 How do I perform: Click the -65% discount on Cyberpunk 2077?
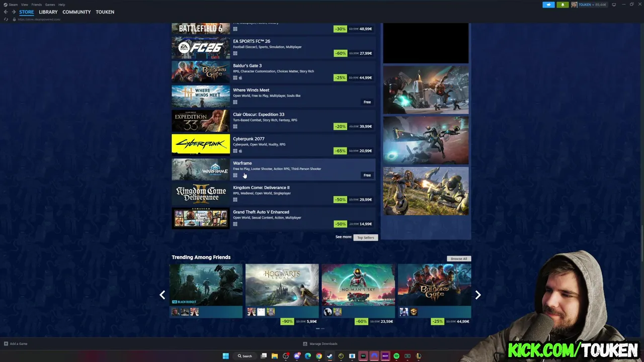[x=341, y=151]
